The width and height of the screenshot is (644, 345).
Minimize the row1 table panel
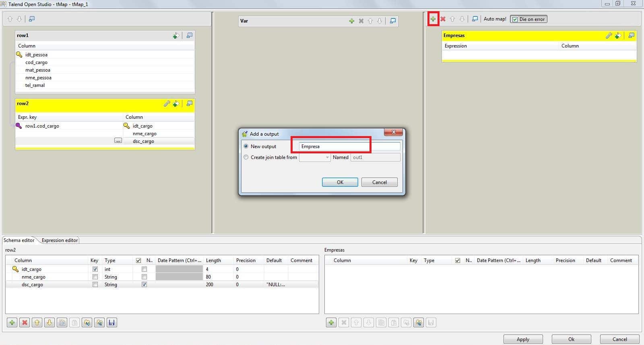click(189, 35)
